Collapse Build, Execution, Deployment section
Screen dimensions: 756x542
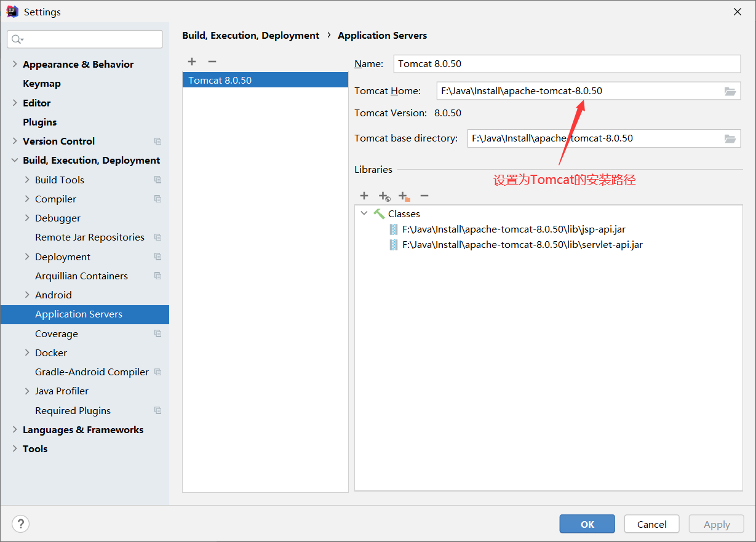15,161
